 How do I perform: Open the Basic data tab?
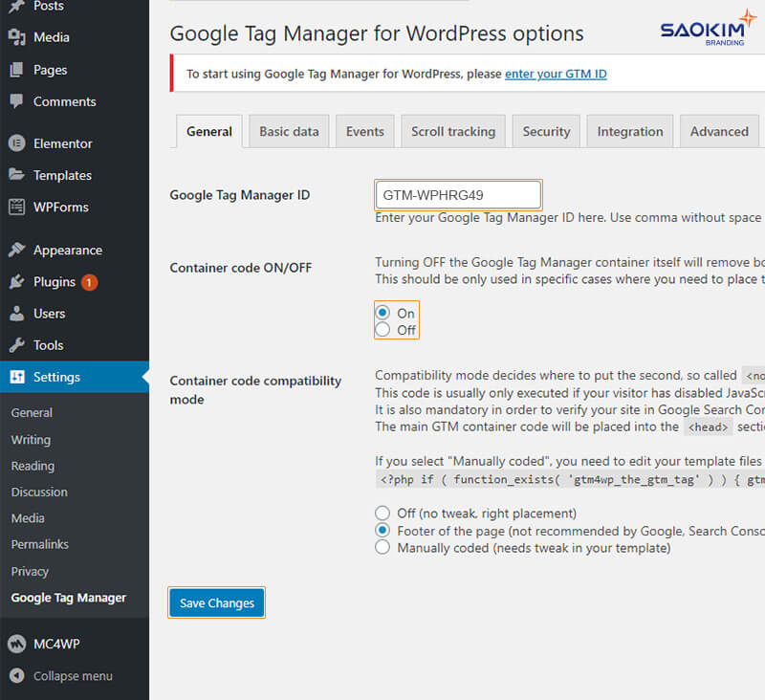(x=288, y=131)
